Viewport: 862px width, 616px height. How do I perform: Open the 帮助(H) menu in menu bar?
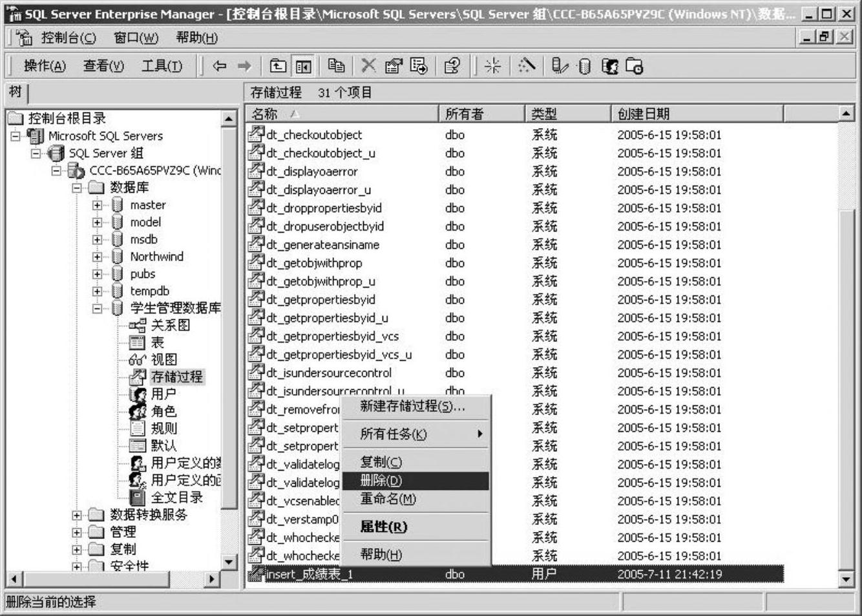[x=196, y=38]
